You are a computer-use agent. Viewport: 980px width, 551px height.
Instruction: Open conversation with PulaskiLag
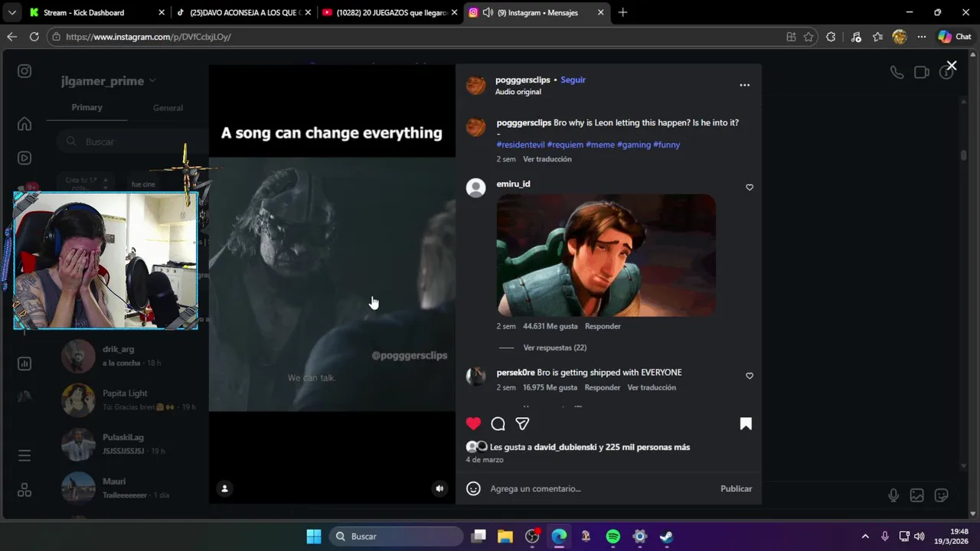tap(130, 444)
